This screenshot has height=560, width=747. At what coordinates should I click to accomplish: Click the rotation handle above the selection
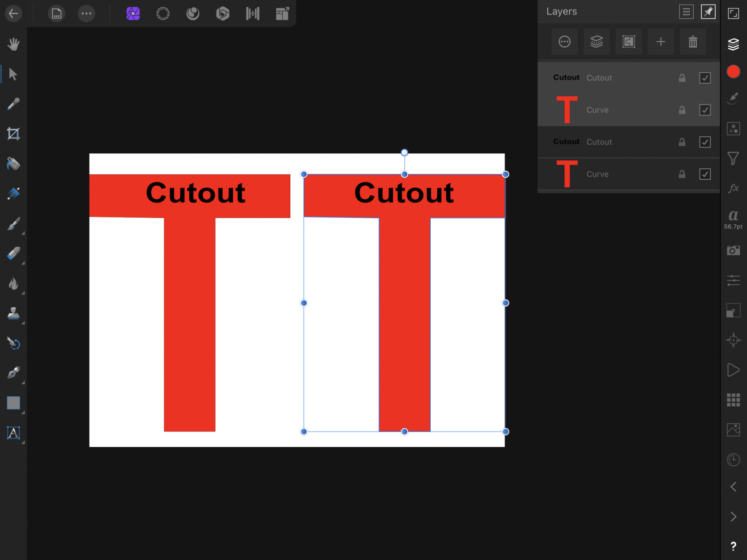(x=404, y=152)
